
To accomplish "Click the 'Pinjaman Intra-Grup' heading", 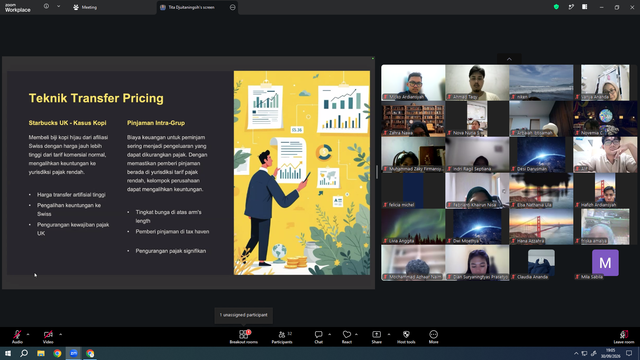I will pyautogui.click(x=156, y=123).
